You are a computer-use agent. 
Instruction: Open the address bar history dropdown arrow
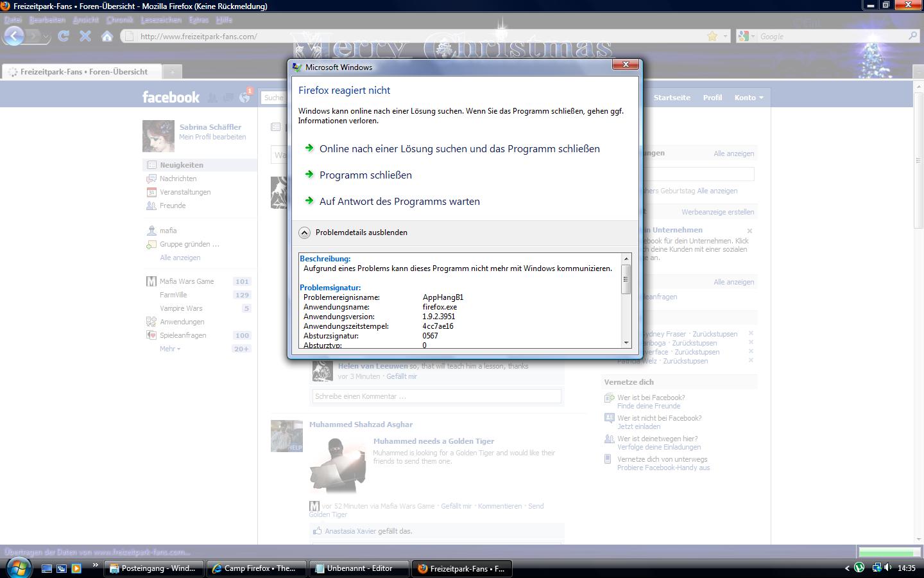coord(726,37)
